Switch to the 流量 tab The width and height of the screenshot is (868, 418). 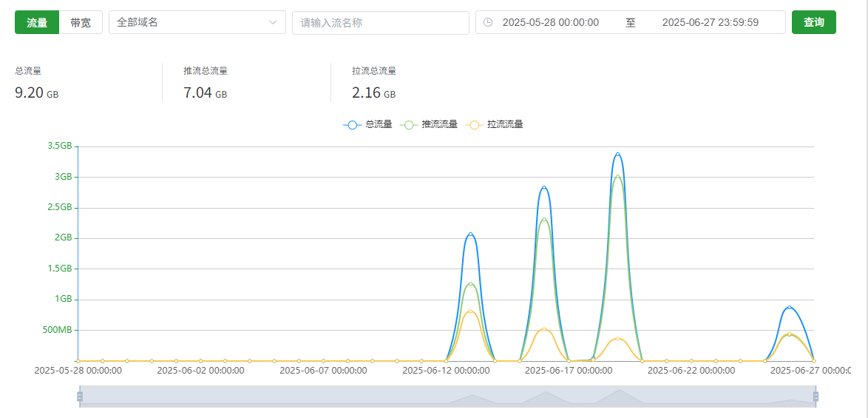[x=37, y=22]
